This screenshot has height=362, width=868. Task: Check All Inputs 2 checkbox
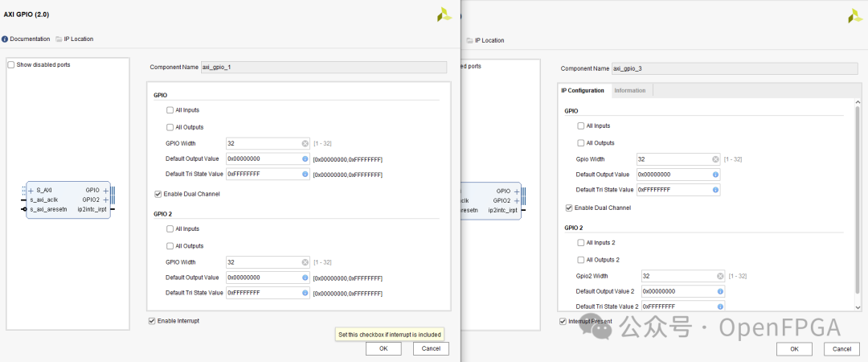click(581, 242)
